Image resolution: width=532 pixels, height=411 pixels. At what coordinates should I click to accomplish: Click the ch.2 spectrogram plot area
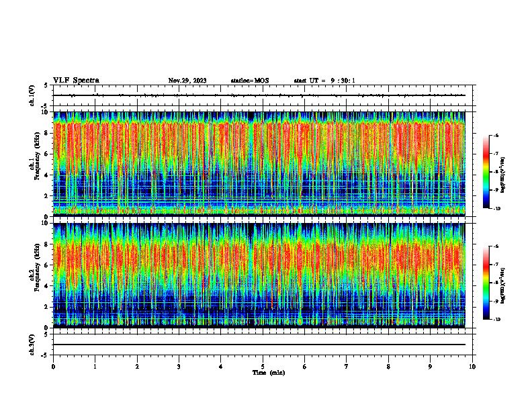pos(259,275)
